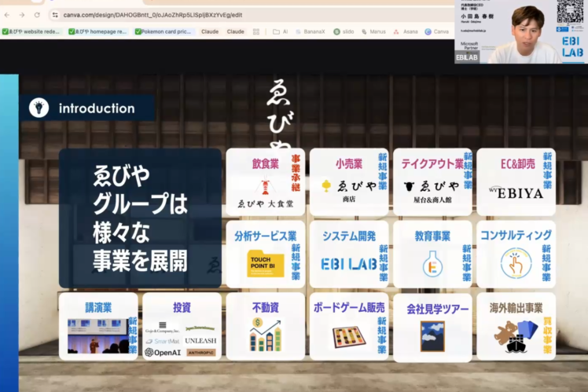Open the Asana bookmark
The height and width of the screenshot is (392, 588).
point(406,32)
